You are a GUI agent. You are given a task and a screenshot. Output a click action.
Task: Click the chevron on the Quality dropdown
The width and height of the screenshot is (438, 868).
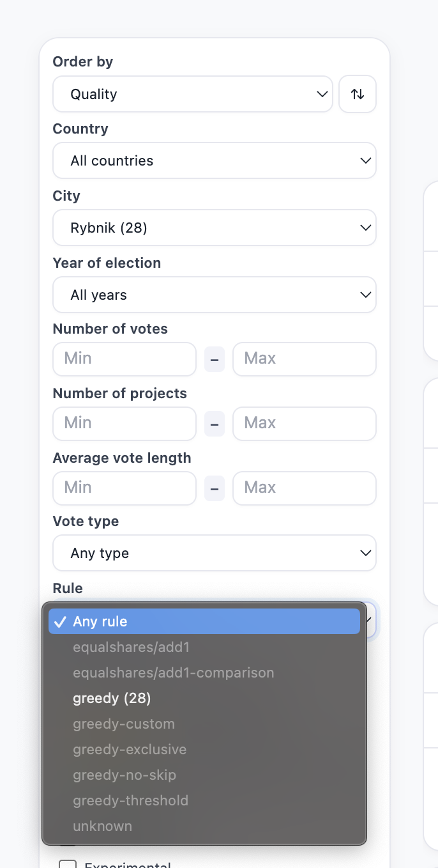(x=321, y=94)
